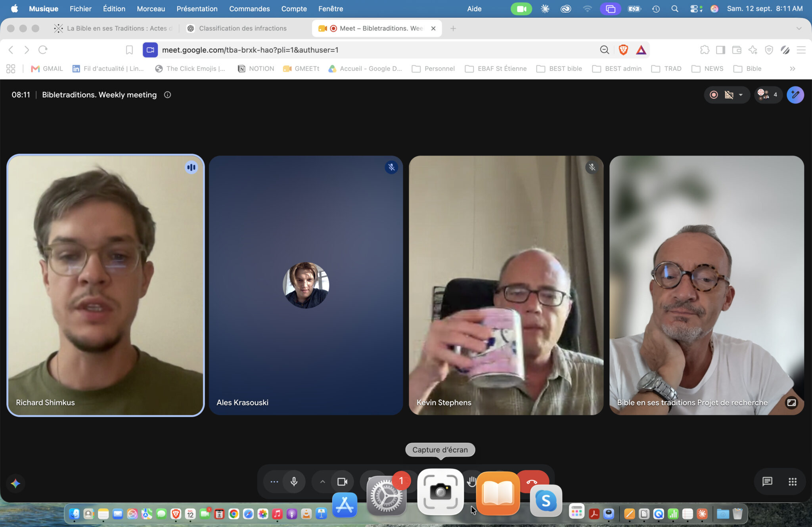Show the four participants list
The width and height of the screenshot is (812, 527).
pyautogui.click(x=768, y=95)
